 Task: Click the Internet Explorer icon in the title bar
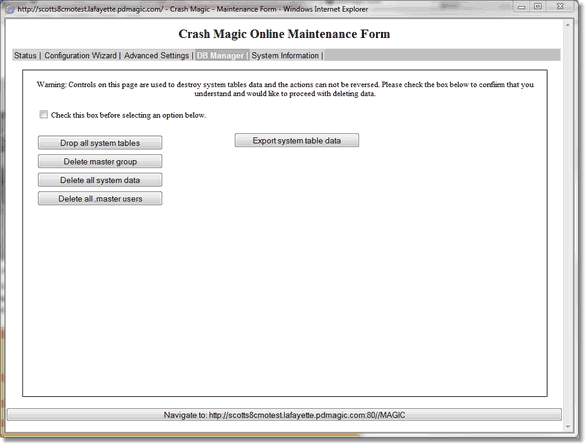[10, 9]
